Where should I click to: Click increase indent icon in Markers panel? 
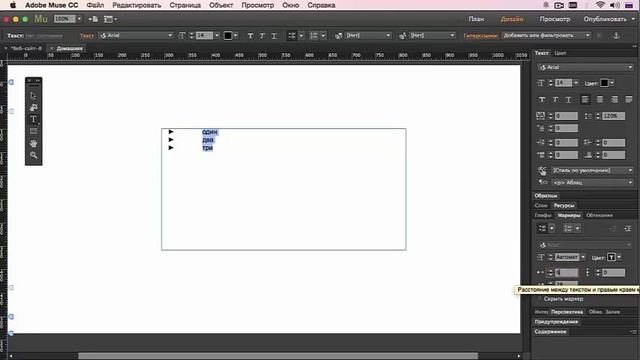point(627,229)
